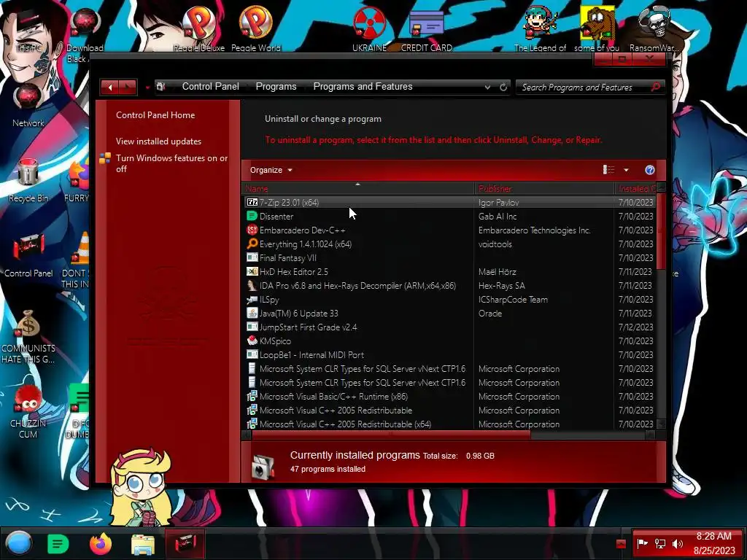Viewport: 747px width, 560px height.
Task: Click in Search Programs and Features field
Action: click(584, 87)
